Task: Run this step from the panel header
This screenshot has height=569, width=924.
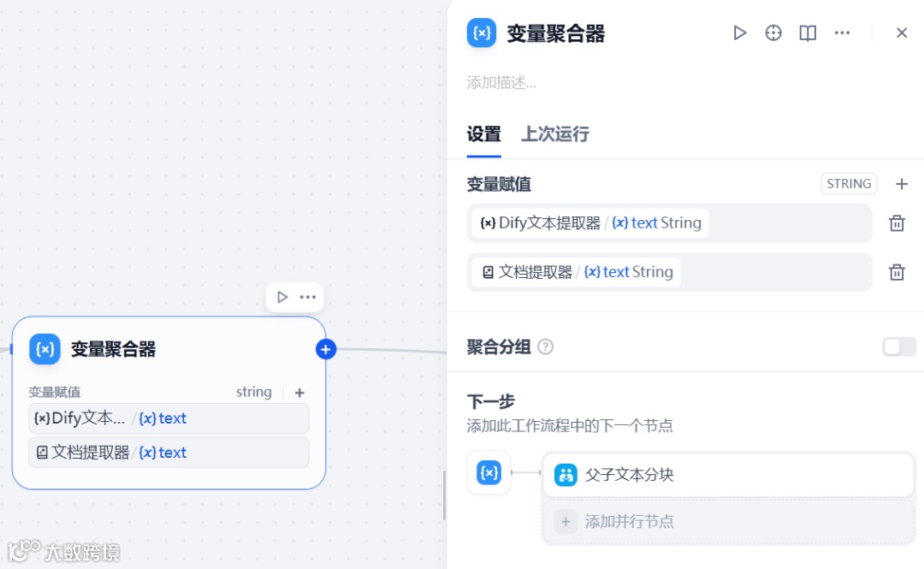Action: tap(739, 33)
